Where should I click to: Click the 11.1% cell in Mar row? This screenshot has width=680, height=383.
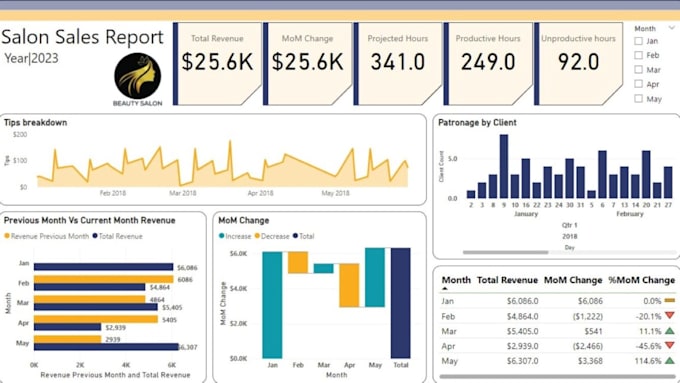pyautogui.click(x=650, y=331)
